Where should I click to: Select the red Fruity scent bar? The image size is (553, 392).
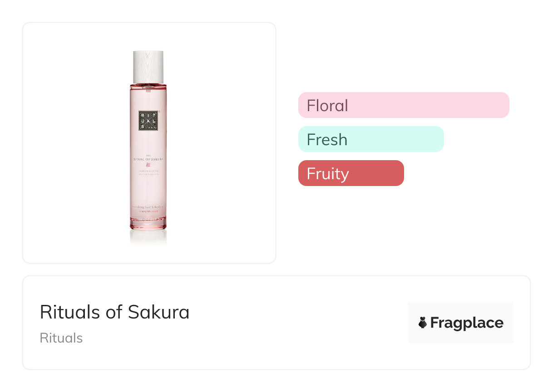(x=351, y=173)
